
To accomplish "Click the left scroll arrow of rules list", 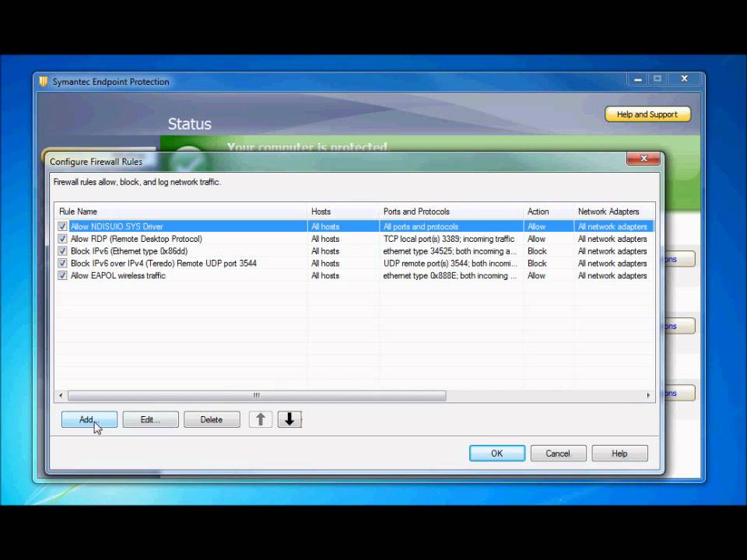I will tap(61, 396).
